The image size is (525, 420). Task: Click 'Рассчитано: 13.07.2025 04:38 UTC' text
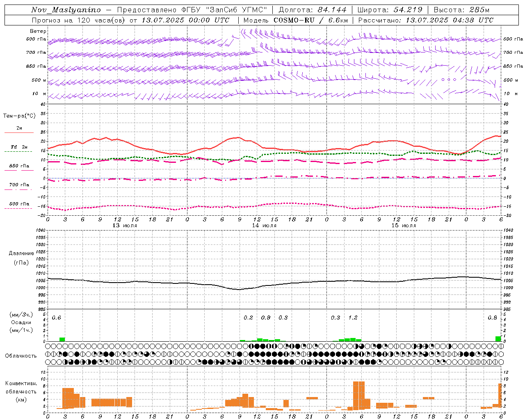click(x=426, y=20)
